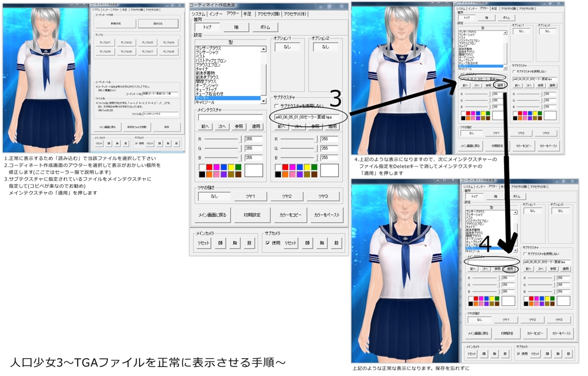Click 新規作成 in the システム-tab window
Viewport: 588px width, 376px height.
point(116,24)
